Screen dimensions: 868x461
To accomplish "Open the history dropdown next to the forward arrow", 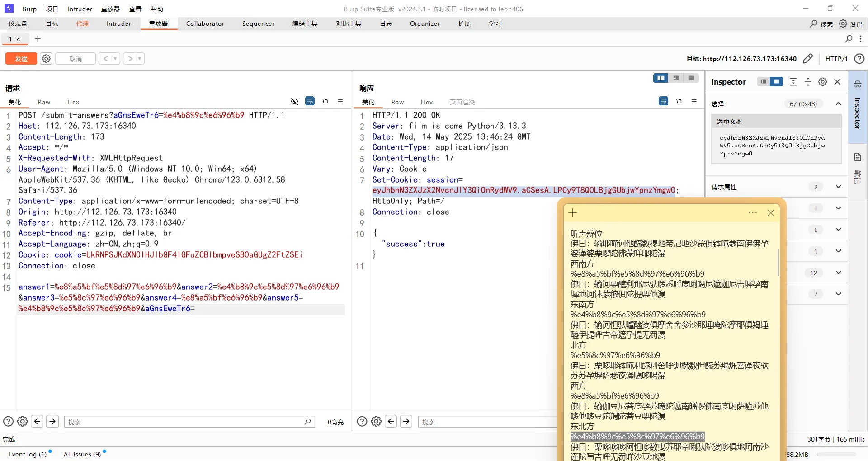I will (x=140, y=59).
